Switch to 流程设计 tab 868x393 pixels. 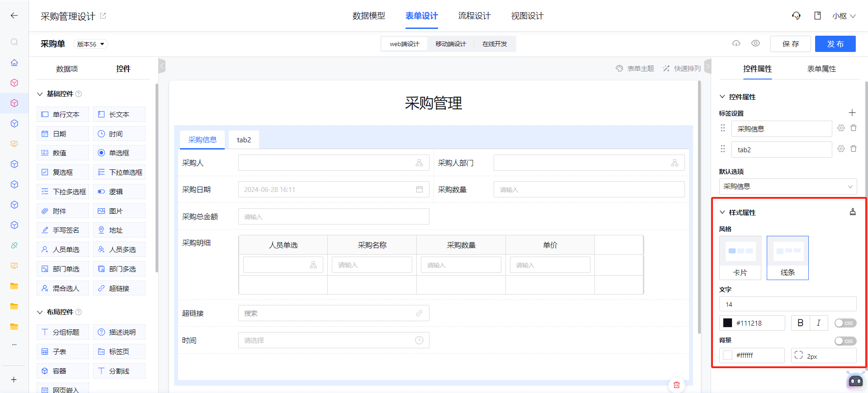pyautogui.click(x=475, y=16)
